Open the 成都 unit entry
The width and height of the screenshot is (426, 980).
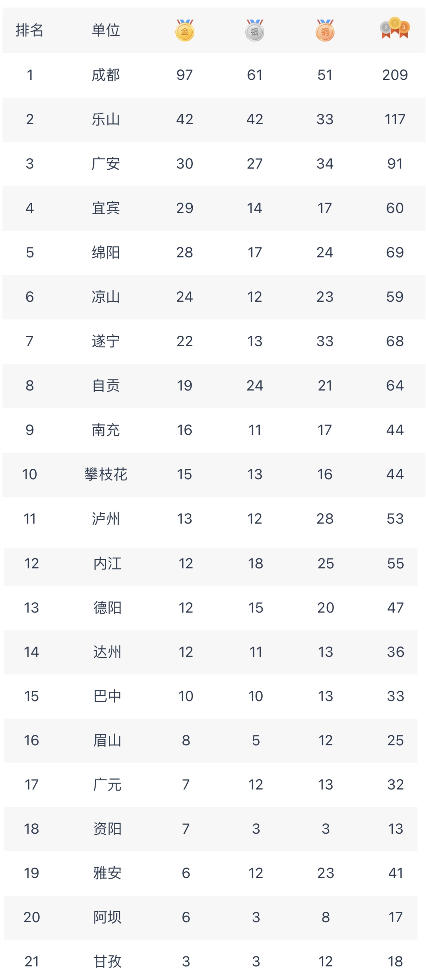point(106,75)
